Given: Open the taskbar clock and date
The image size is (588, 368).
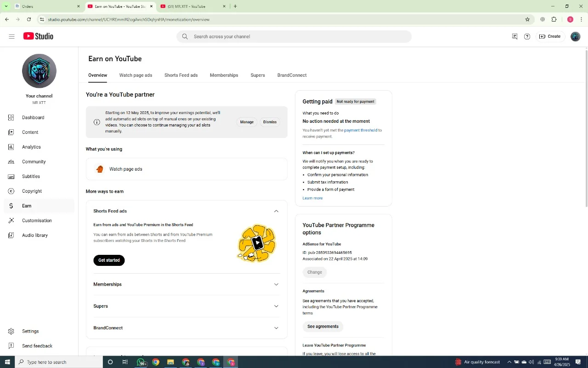Looking at the screenshot, I should tap(562, 362).
